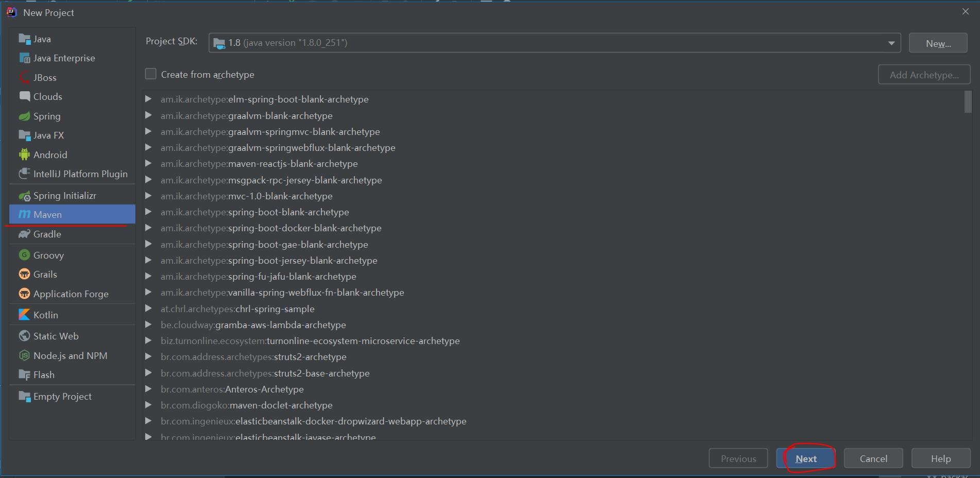Click the SDK folder icon in combo box

[x=219, y=43]
